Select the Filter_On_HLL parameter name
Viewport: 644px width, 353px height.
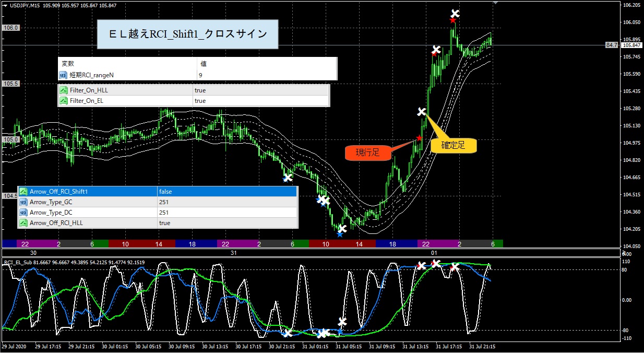(x=89, y=90)
